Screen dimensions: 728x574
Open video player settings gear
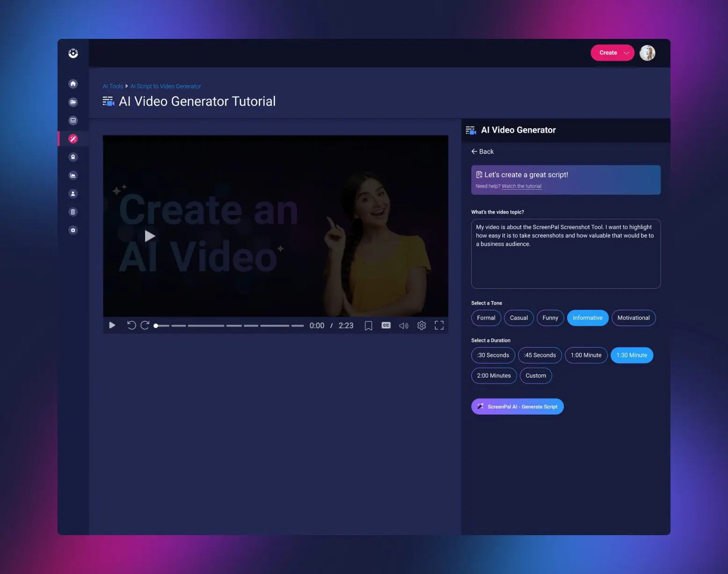(422, 325)
